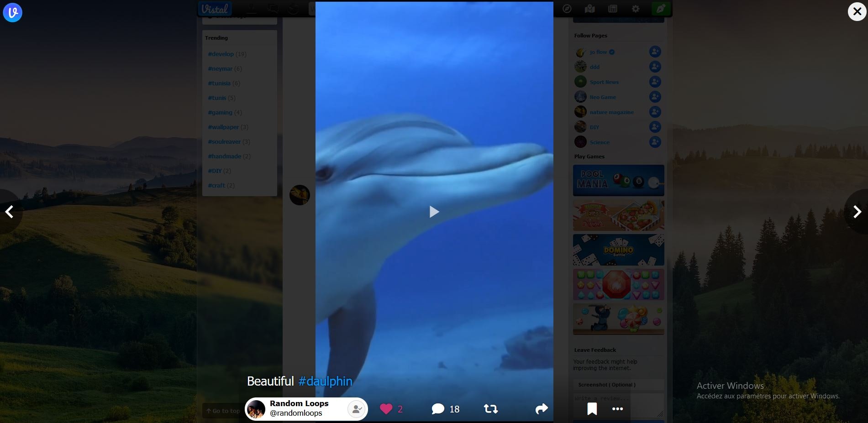Go to the next post with right arrow

pos(857,212)
